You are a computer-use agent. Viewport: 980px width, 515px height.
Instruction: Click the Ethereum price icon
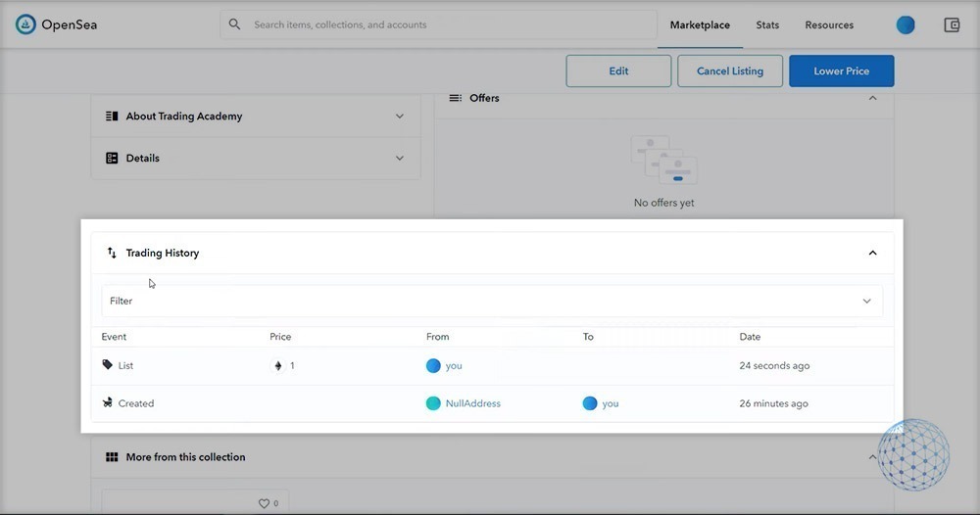[x=277, y=365]
